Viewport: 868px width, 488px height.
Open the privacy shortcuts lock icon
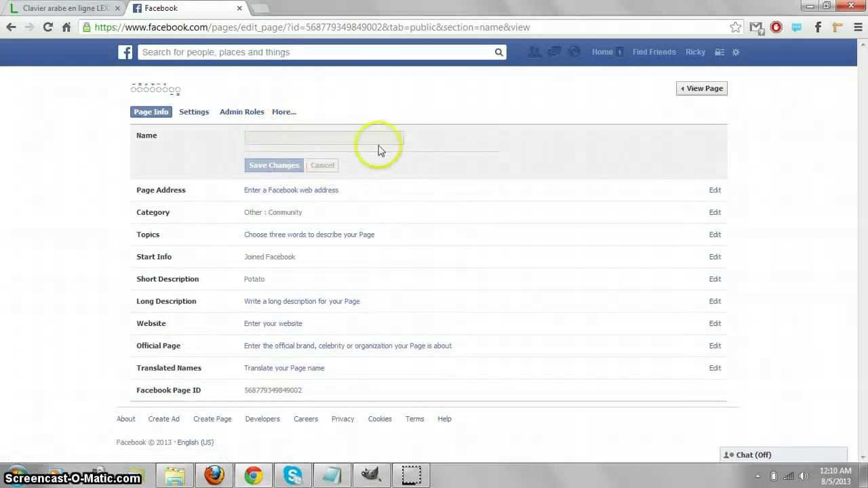click(x=719, y=52)
